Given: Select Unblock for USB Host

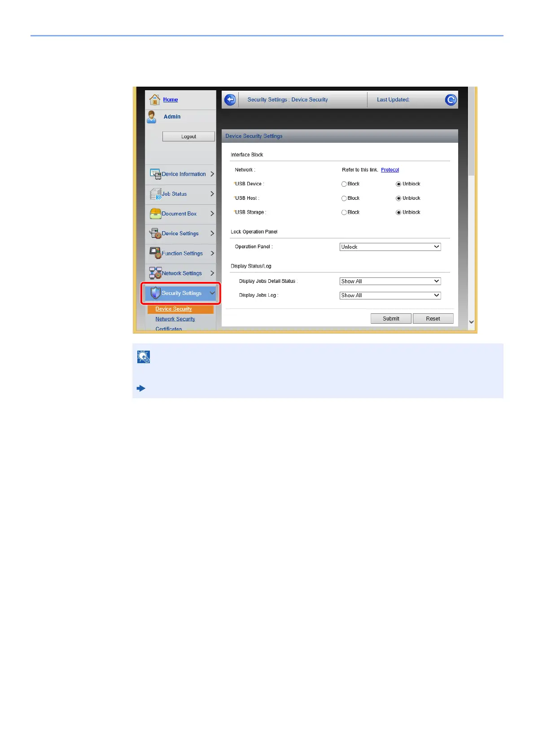Looking at the screenshot, I should (x=398, y=198).
